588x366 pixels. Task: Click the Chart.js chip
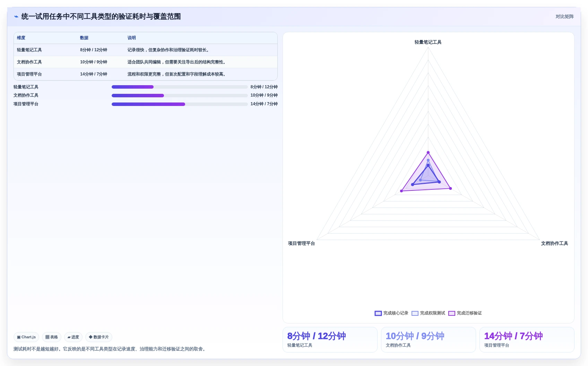click(x=26, y=337)
